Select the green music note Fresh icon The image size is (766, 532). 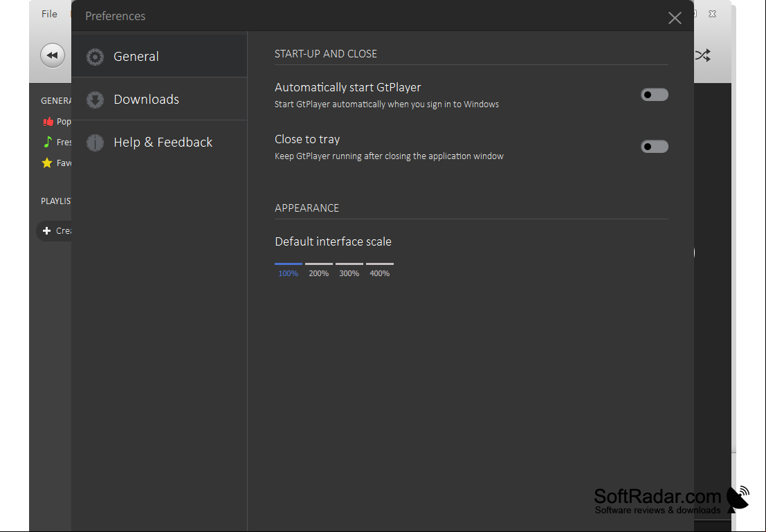(47, 142)
